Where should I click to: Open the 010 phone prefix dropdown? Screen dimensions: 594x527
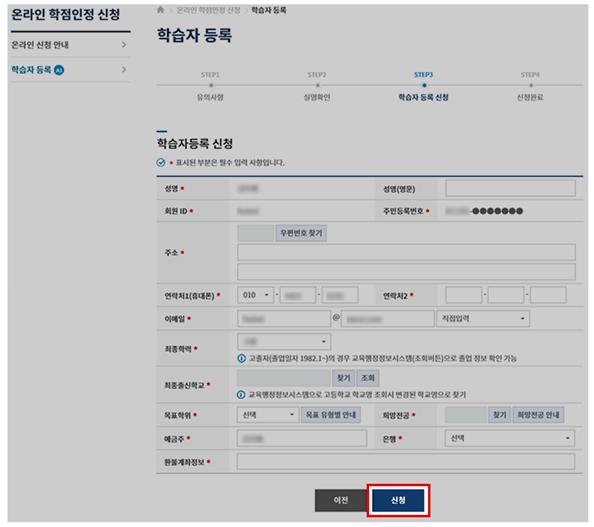pos(255,295)
